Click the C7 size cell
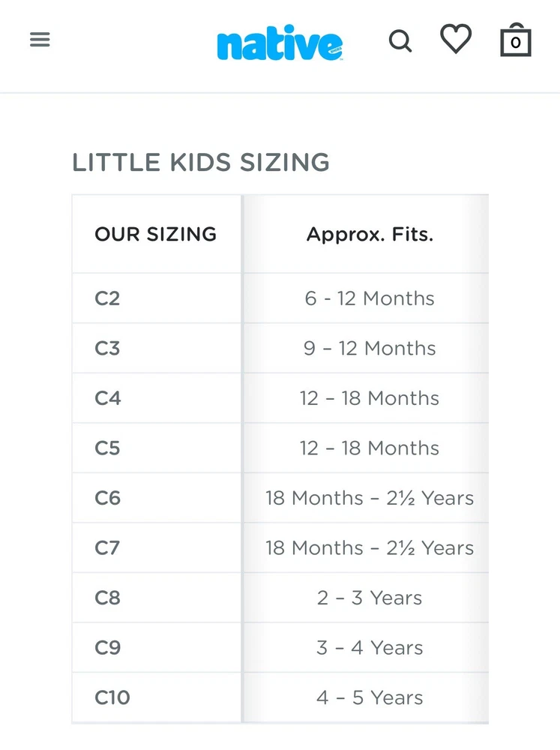560x750 pixels. pyautogui.click(x=107, y=548)
